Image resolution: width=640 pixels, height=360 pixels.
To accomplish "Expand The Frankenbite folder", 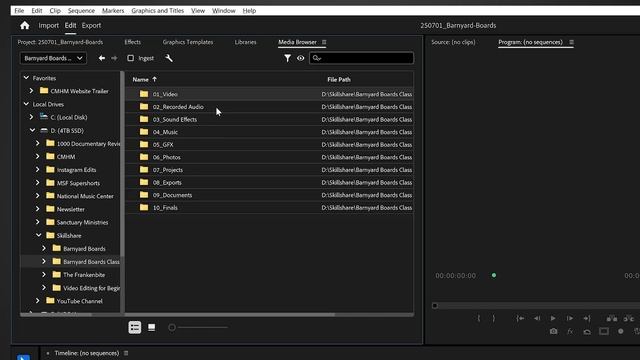I will (44, 275).
